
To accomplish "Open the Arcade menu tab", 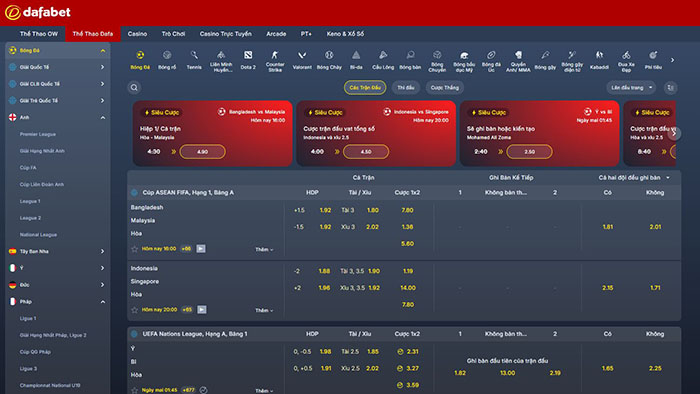I will (276, 34).
